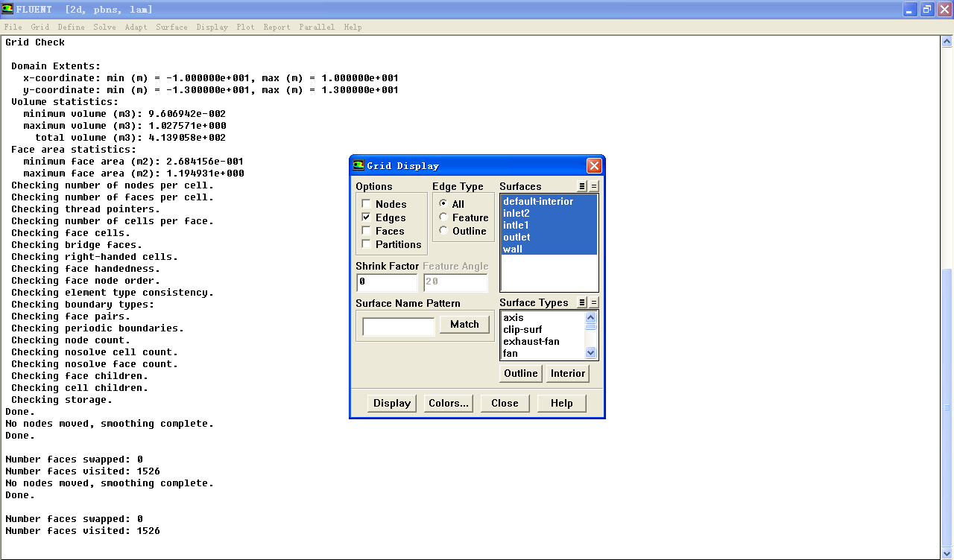Click the Grid Display dialog title icon
This screenshot has width=954, height=560.
pyautogui.click(x=358, y=165)
